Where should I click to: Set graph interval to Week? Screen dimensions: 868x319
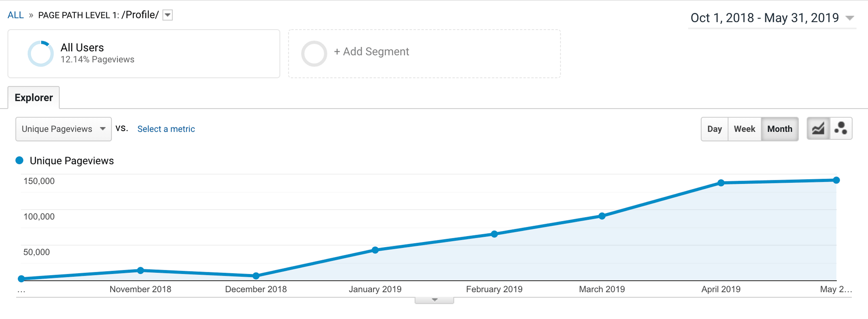(744, 129)
